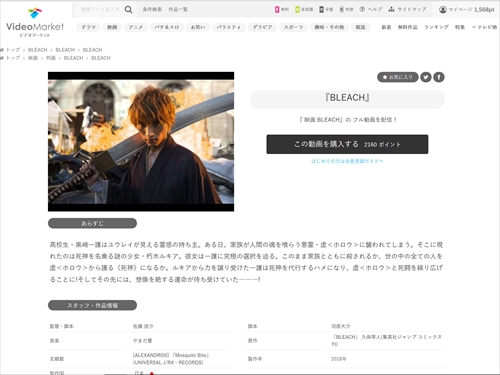
Task: Share on Facebook via f icon
Action: (439, 77)
